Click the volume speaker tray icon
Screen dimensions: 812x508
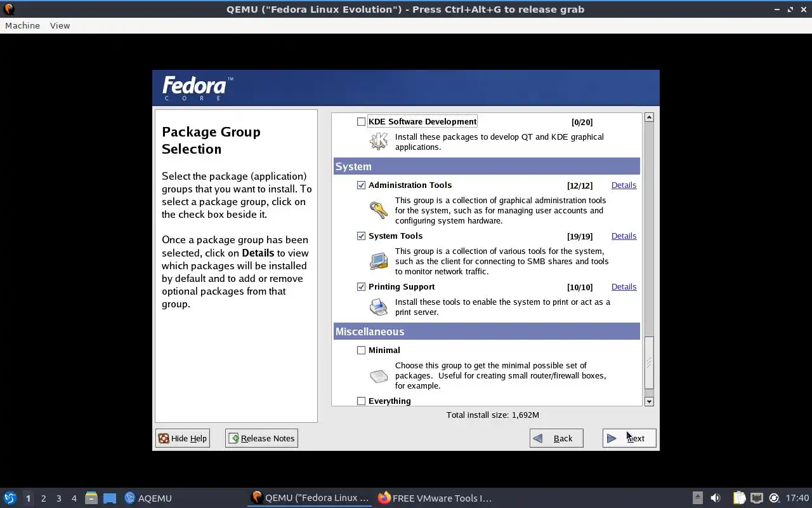point(716,498)
